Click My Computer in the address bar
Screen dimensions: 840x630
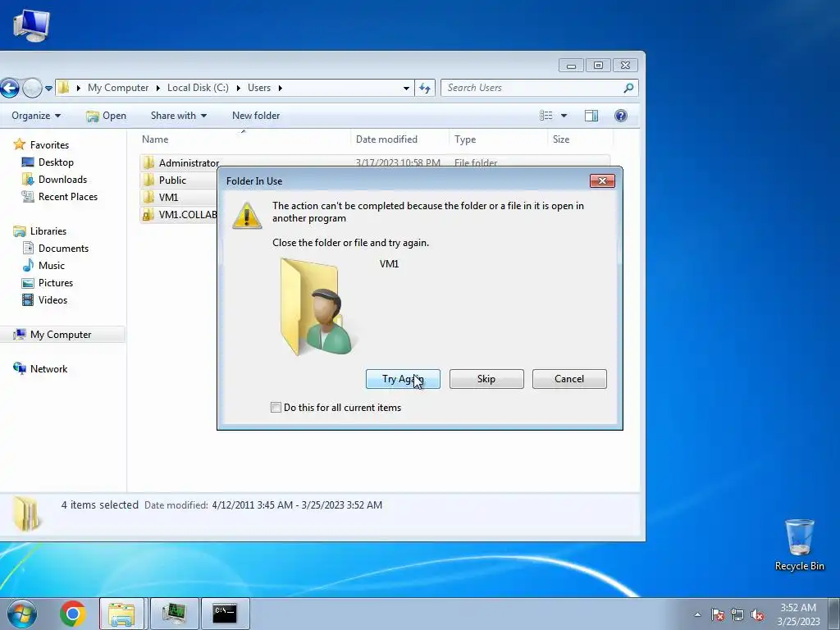tap(118, 88)
